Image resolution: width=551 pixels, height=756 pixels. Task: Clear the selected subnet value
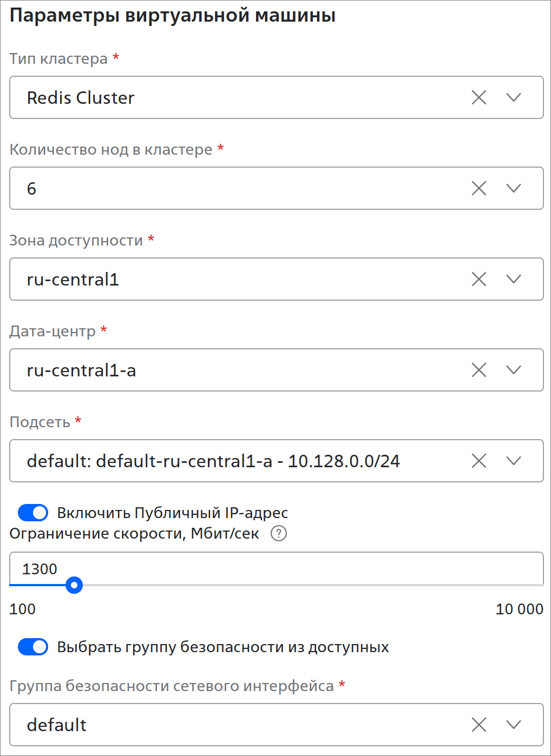(x=479, y=461)
